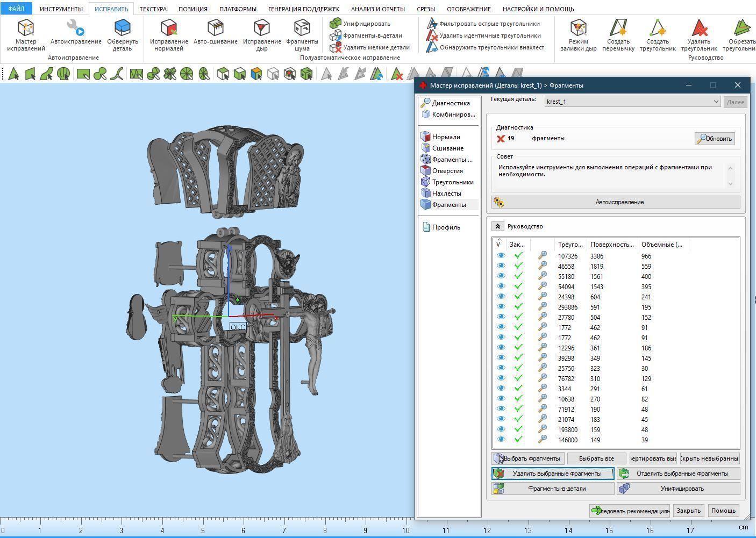Open the Текущая деталь krest_1 dropdown

(716, 102)
